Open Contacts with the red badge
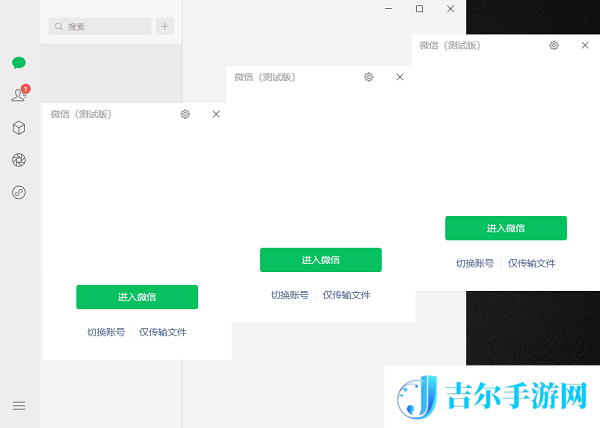 click(19, 94)
